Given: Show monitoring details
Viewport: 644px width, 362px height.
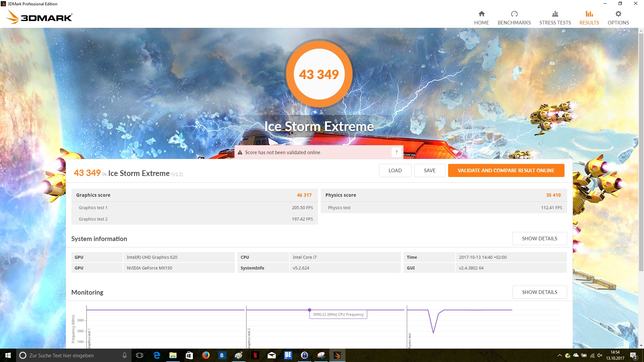Looking at the screenshot, I should (x=539, y=292).
